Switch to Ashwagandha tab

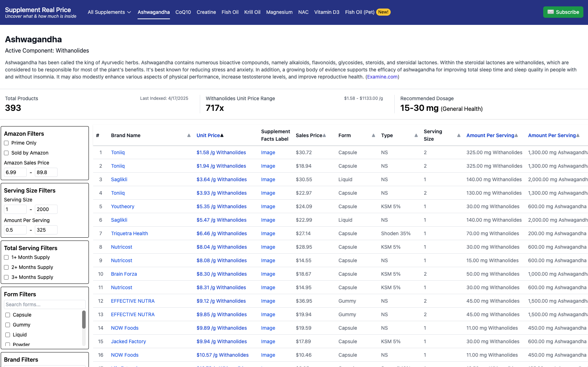tap(154, 12)
